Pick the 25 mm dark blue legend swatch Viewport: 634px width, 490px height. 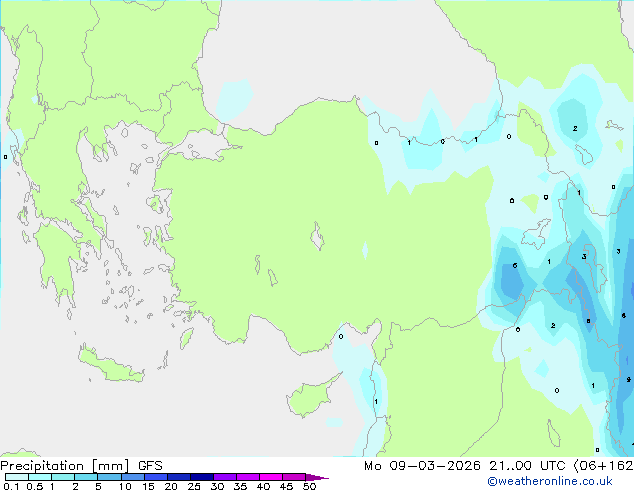click(202, 477)
